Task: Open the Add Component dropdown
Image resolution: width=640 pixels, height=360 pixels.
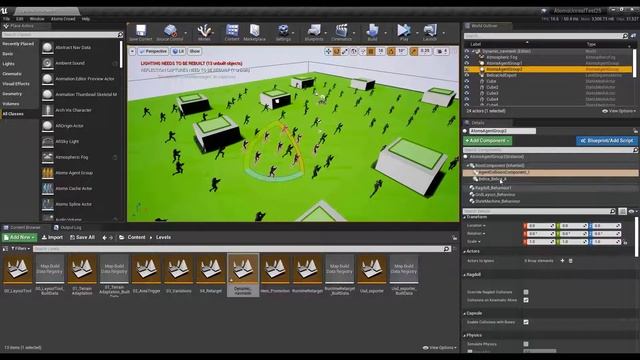Action: (x=487, y=141)
